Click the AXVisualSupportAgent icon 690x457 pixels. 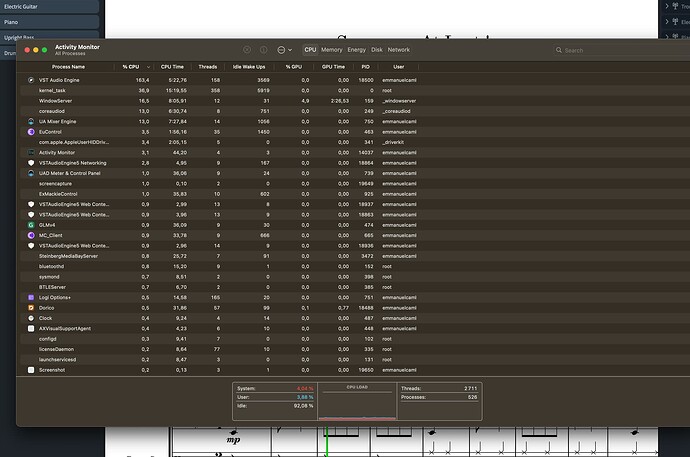[x=31, y=329]
